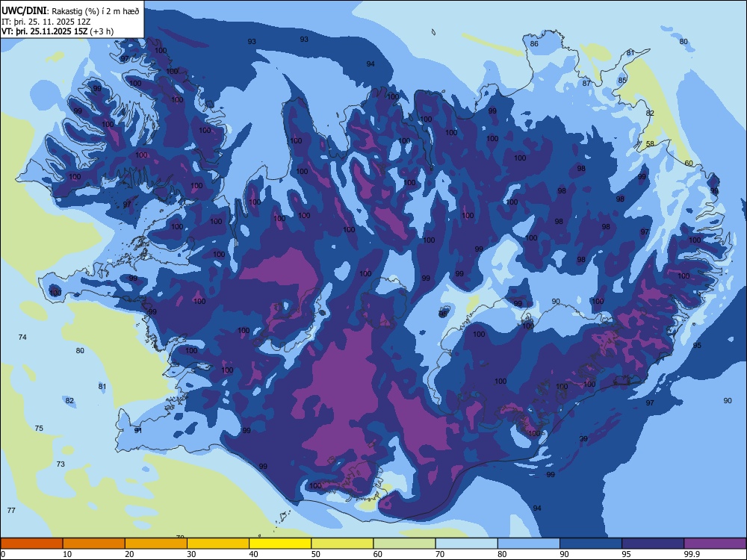
Task: Click the legend label 99.9
Action: click(691, 554)
